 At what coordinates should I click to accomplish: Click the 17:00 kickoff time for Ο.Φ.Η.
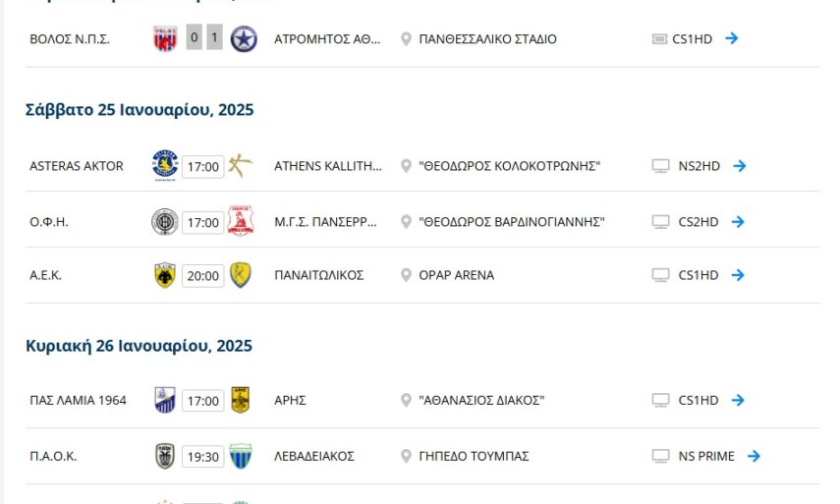click(x=203, y=223)
